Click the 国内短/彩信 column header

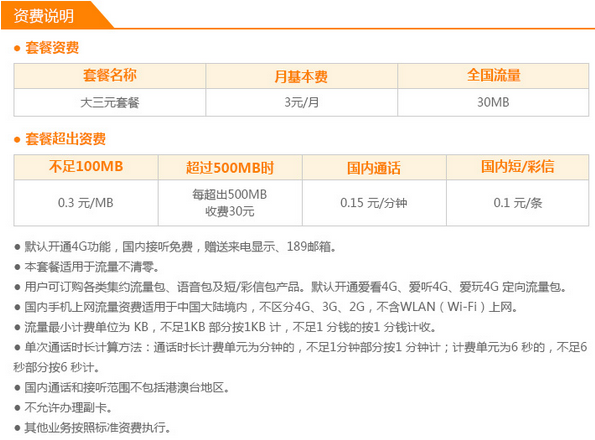point(518,167)
